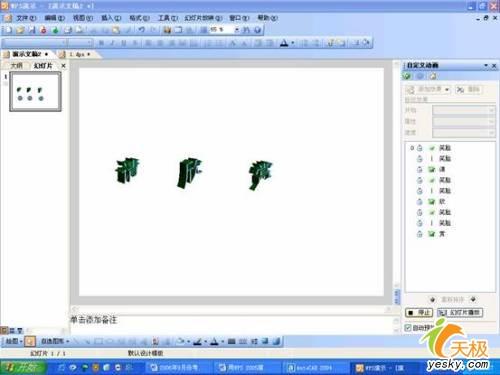
Task: Click the Save disk icon in toolbar
Action: pos(32,30)
